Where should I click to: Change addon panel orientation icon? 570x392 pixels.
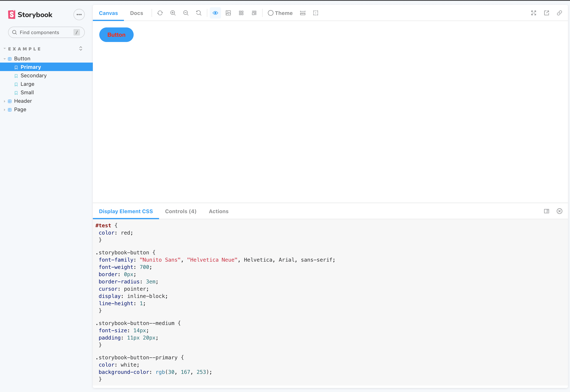546,211
